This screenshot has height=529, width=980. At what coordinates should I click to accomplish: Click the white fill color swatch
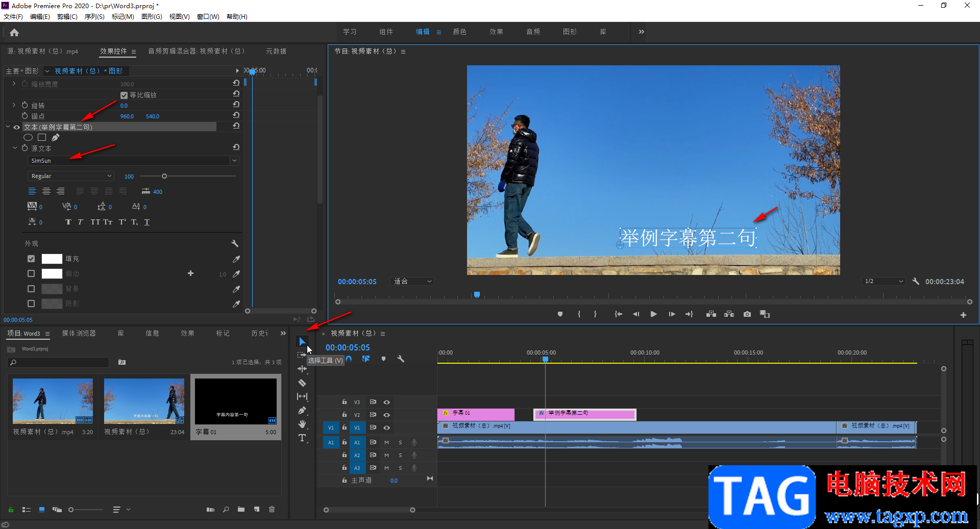click(x=52, y=259)
